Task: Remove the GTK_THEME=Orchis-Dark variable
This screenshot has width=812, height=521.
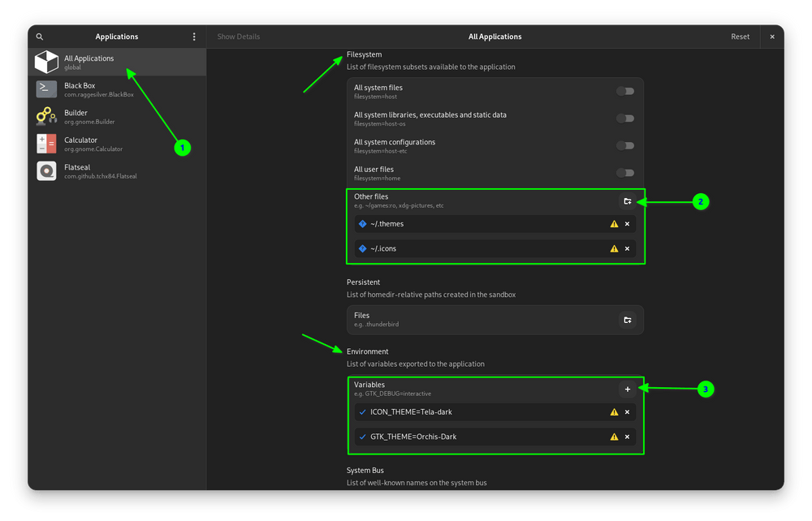Action: (627, 437)
